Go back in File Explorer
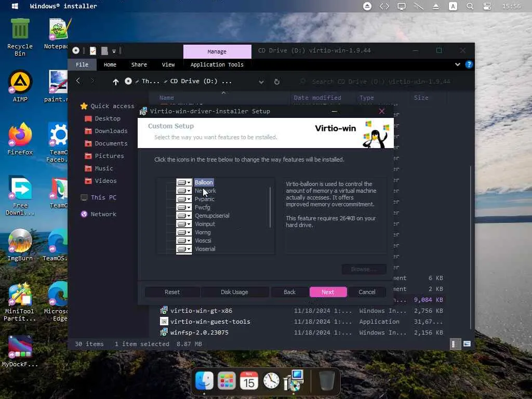This screenshot has width=532, height=399. (78, 81)
